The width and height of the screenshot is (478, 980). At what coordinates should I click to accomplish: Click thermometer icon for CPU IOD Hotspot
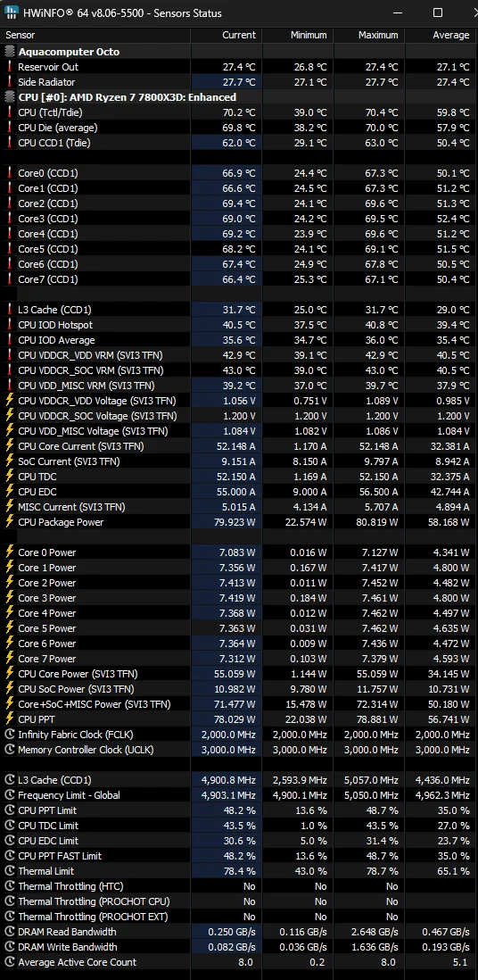coord(10,325)
